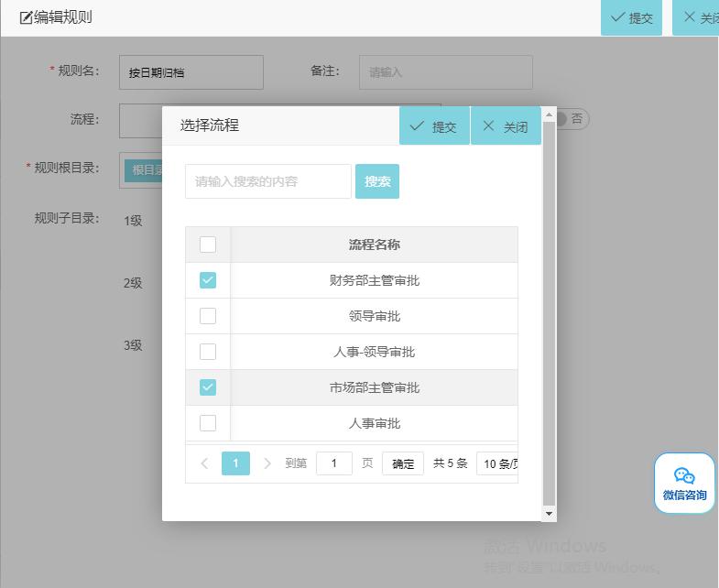Image resolution: width=719 pixels, height=588 pixels.
Task: Click the dialog scrollbar down arrow
Action: coord(549,513)
